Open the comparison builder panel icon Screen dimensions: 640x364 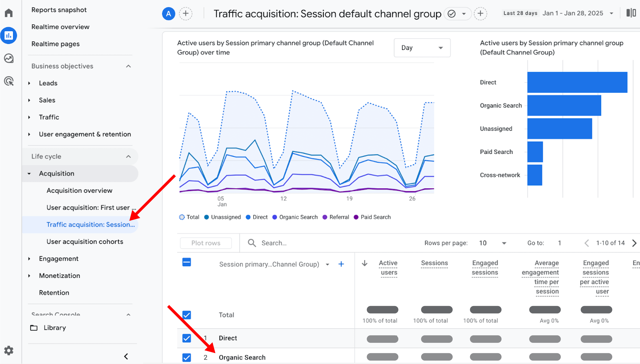631,13
